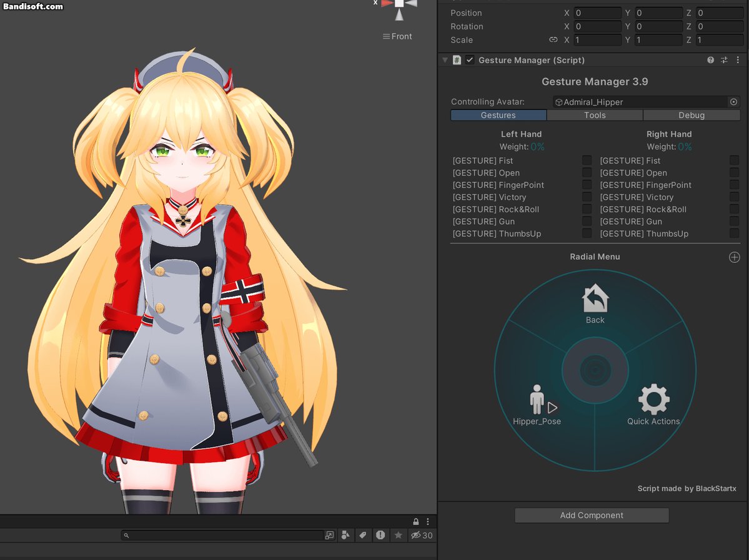Open Gesture Manager component presets
The width and height of the screenshot is (749, 560).
click(724, 60)
